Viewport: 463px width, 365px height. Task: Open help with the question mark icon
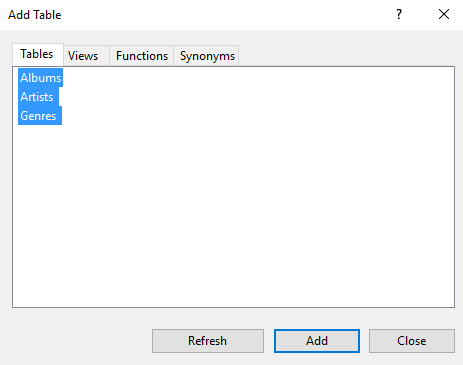click(x=399, y=14)
